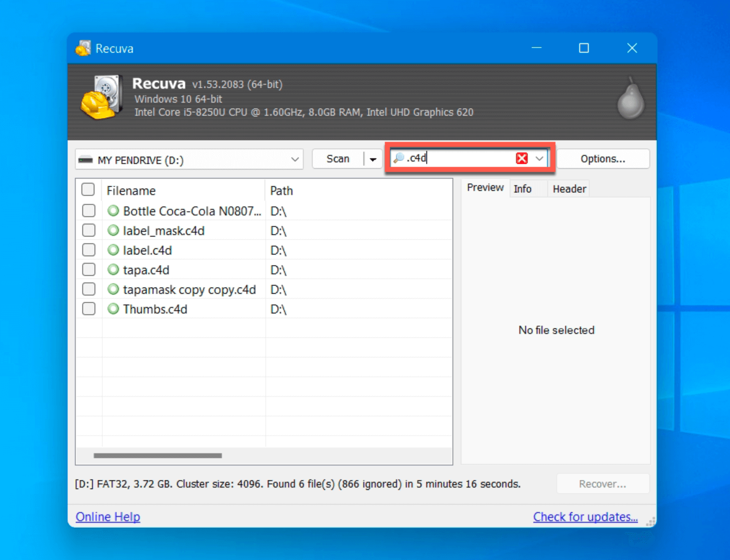The height and width of the screenshot is (560, 730).
Task: Check the Bottle Coca-Cola N0807 file checkbox
Action: (x=89, y=210)
